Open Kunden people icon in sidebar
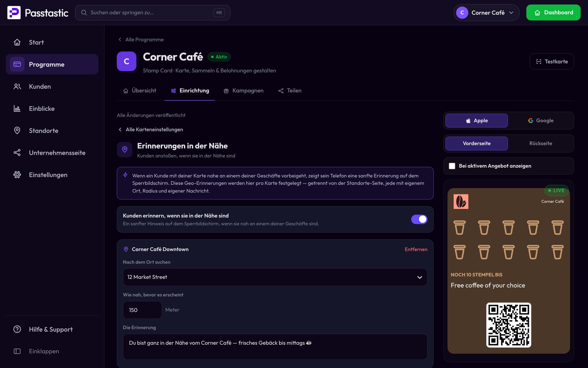Viewport: 588px width, 368px height. (x=17, y=87)
